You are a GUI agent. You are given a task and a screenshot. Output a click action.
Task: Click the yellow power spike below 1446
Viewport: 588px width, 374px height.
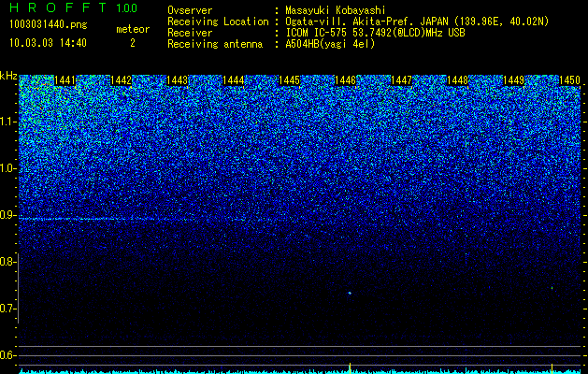[x=350, y=368]
